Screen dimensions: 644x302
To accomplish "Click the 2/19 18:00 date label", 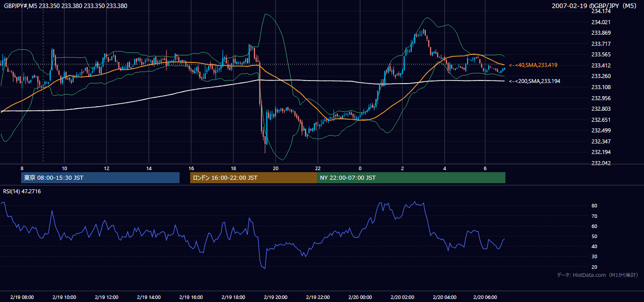I will coord(233,297).
